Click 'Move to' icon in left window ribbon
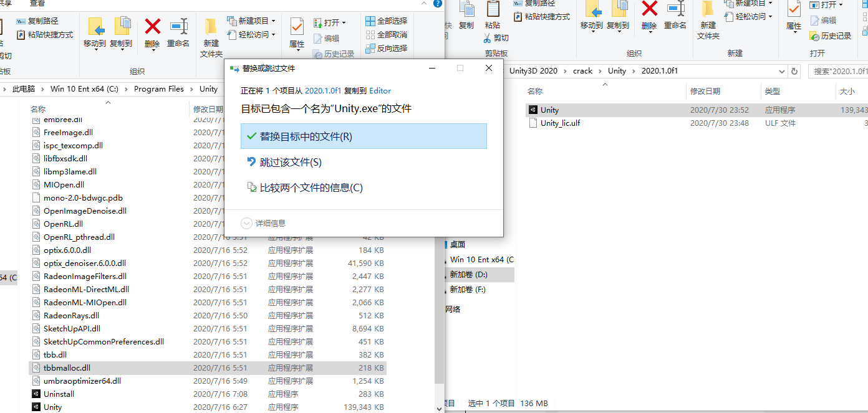The height and width of the screenshot is (413, 868). coord(95,32)
